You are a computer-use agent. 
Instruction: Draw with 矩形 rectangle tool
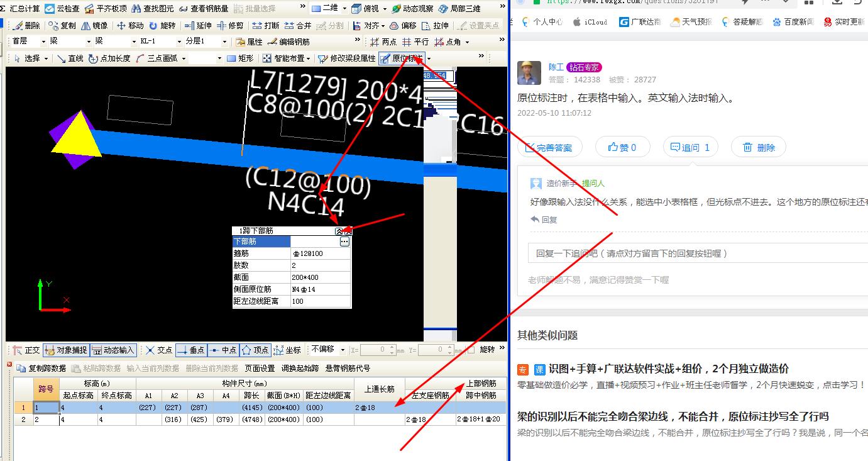pos(240,58)
